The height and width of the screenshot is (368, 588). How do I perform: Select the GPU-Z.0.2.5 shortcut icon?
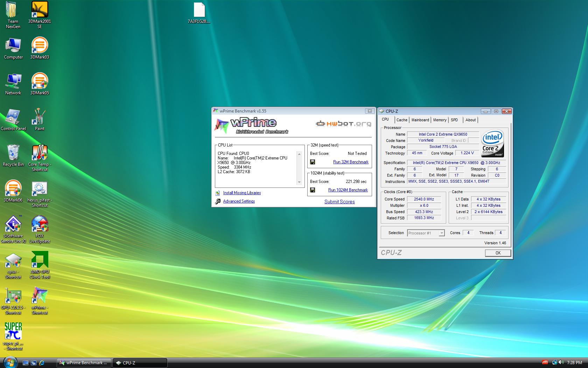pyautogui.click(x=13, y=301)
